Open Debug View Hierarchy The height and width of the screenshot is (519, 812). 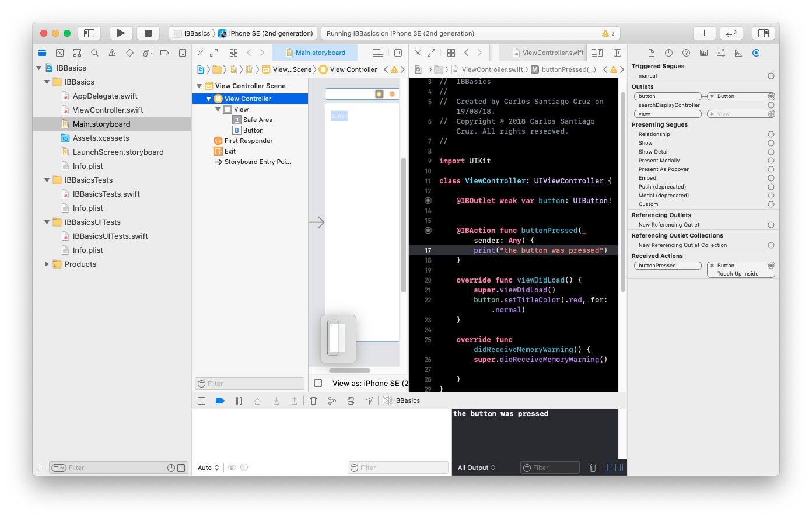click(313, 400)
